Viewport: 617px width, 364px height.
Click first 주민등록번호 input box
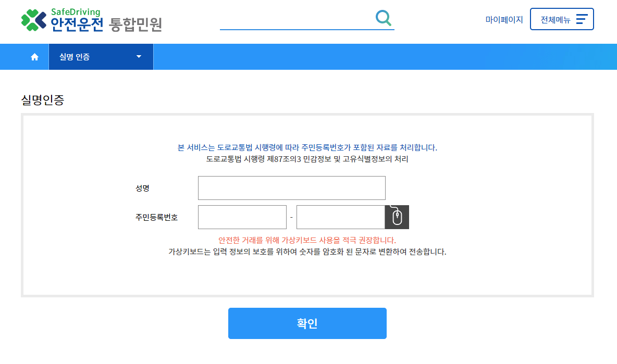[x=242, y=217]
